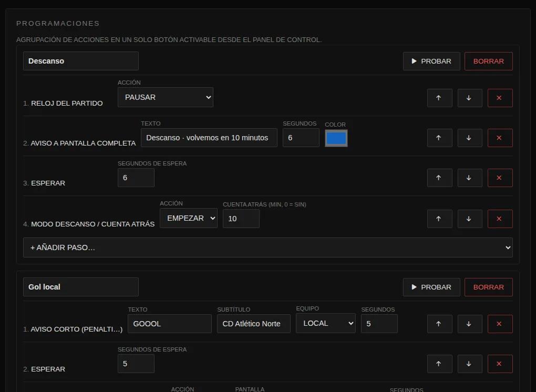Move Gol local's Esperar step down

470,364
